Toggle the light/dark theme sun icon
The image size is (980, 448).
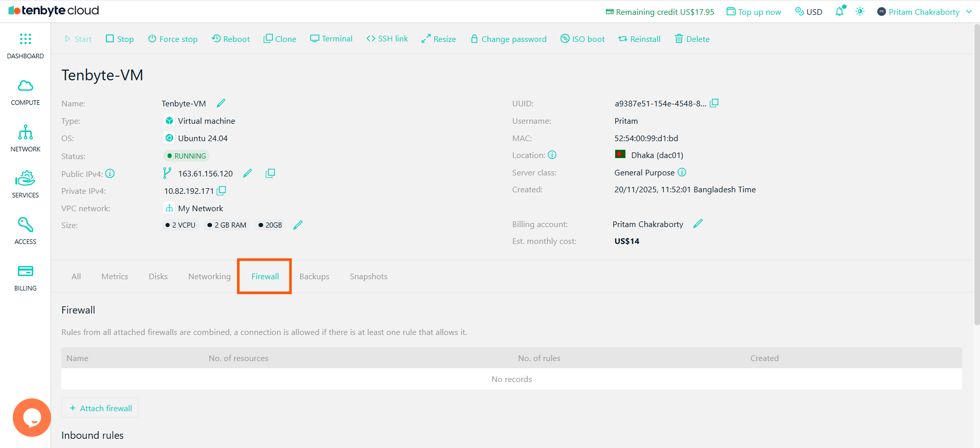point(860,11)
